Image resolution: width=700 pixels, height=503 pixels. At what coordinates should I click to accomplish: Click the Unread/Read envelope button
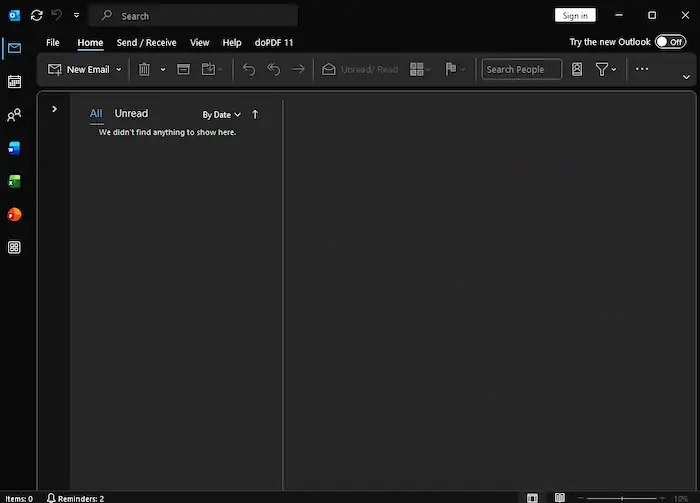point(360,69)
